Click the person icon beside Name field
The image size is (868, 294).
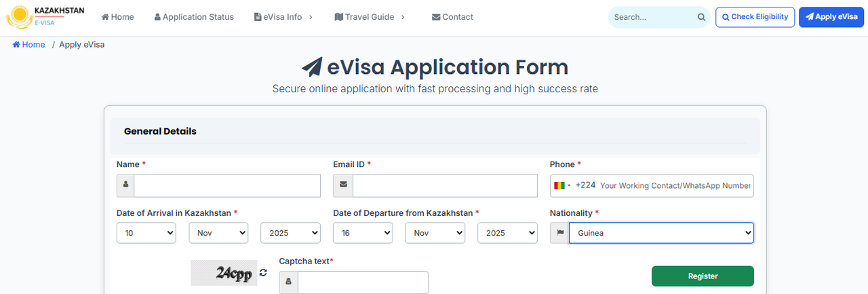tap(125, 185)
